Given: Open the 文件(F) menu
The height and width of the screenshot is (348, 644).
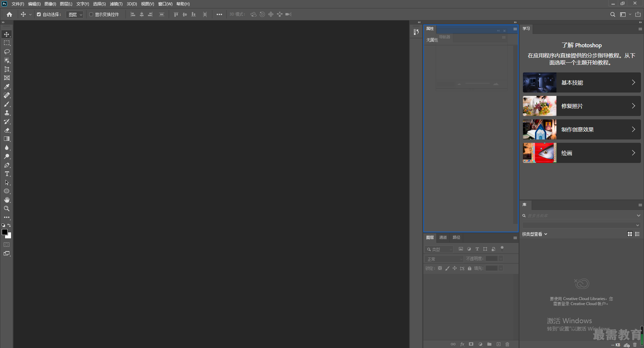Looking at the screenshot, I should (18, 4).
